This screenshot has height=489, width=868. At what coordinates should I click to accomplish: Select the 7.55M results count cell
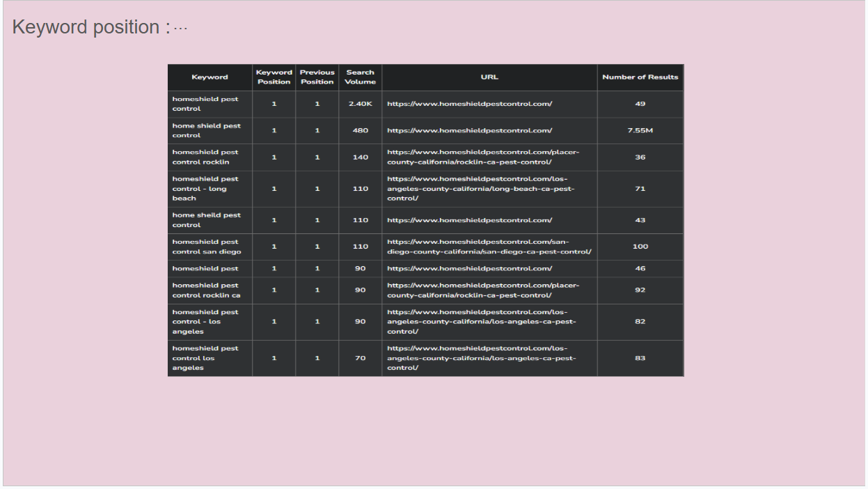click(x=640, y=130)
